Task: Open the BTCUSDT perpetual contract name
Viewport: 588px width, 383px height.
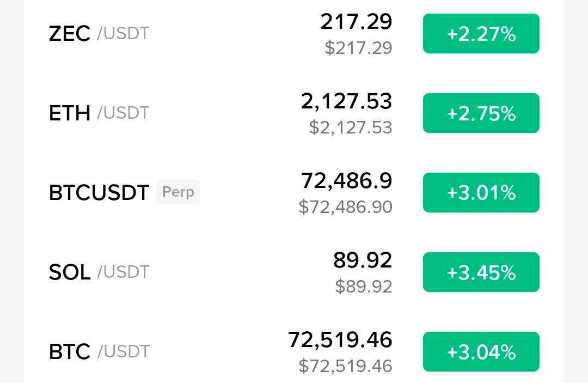Action: coord(99,193)
